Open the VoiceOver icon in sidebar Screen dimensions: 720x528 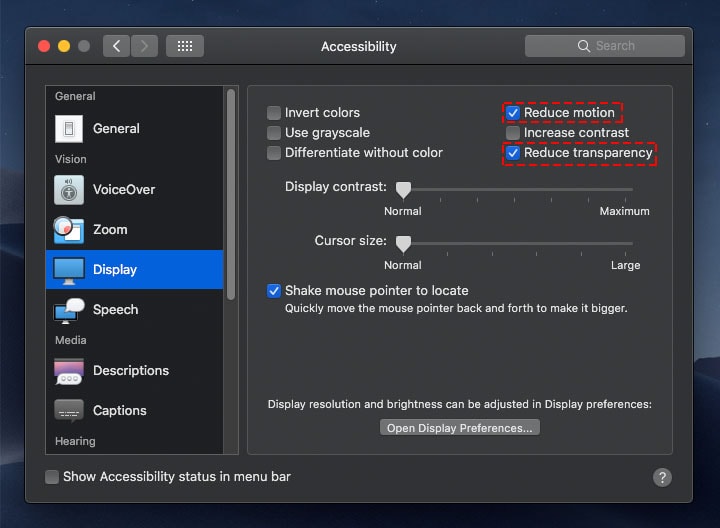[x=69, y=189]
